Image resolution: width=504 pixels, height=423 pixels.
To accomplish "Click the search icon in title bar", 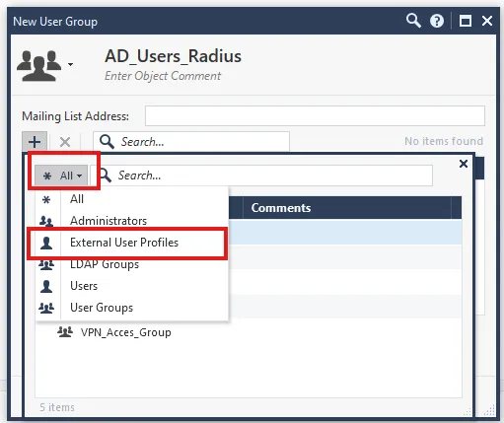I will pyautogui.click(x=413, y=21).
